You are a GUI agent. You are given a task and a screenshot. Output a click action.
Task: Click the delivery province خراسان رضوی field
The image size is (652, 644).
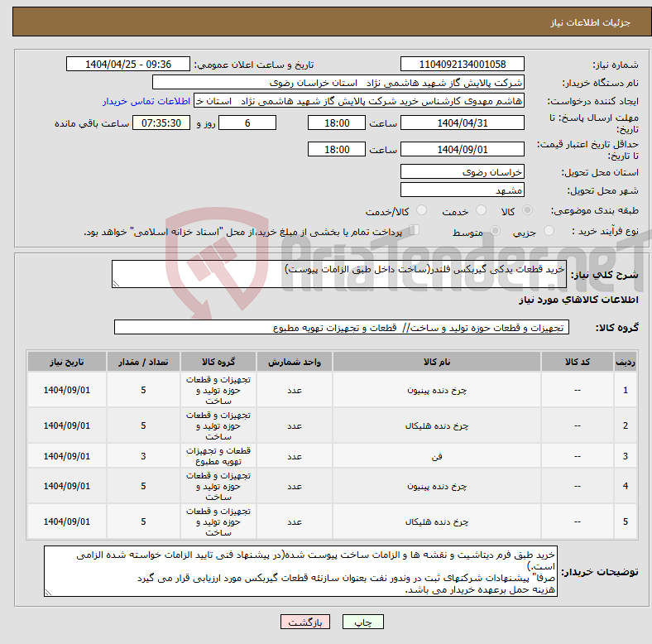462,172
